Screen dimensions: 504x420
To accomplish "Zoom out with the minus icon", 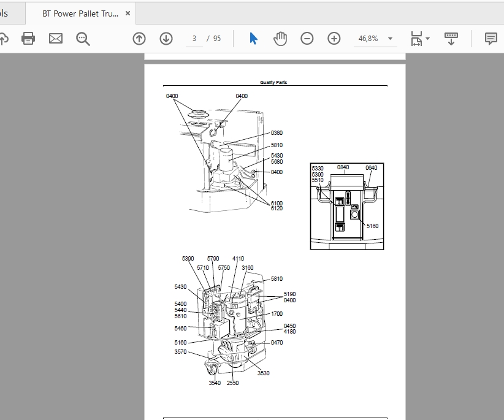I will pyautogui.click(x=307, y=39).
